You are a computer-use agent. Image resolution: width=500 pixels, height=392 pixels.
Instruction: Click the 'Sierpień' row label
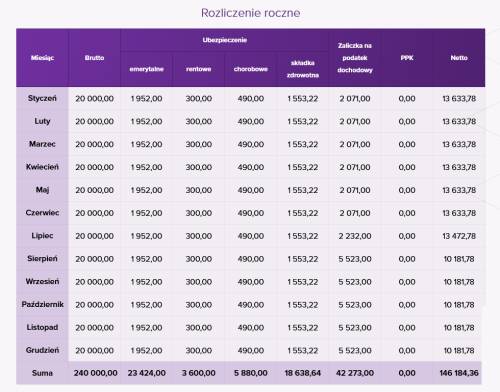[42, 259]
